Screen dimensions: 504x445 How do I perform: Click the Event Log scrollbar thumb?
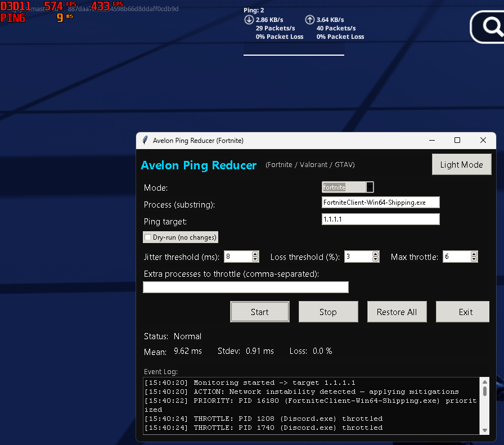tap(485, 391)
